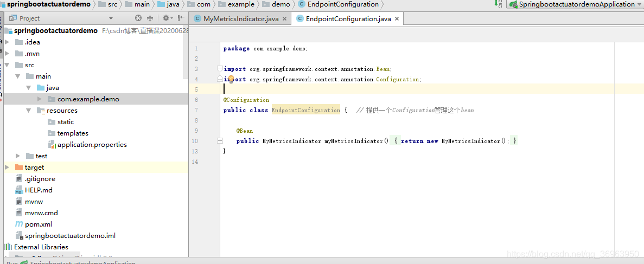Click the EndpointConfiguration breadcrumb
644x264 pixels.
[339, 4]
